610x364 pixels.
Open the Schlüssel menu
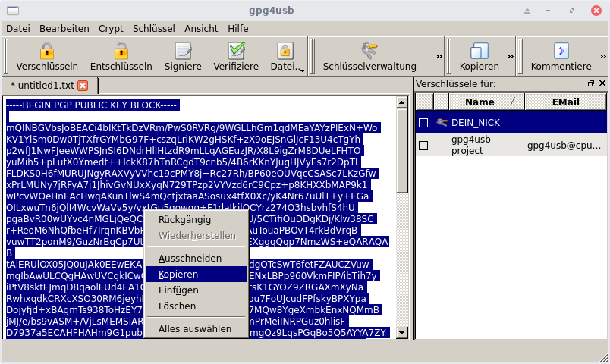pyautogui.click(x=154, y=29)
